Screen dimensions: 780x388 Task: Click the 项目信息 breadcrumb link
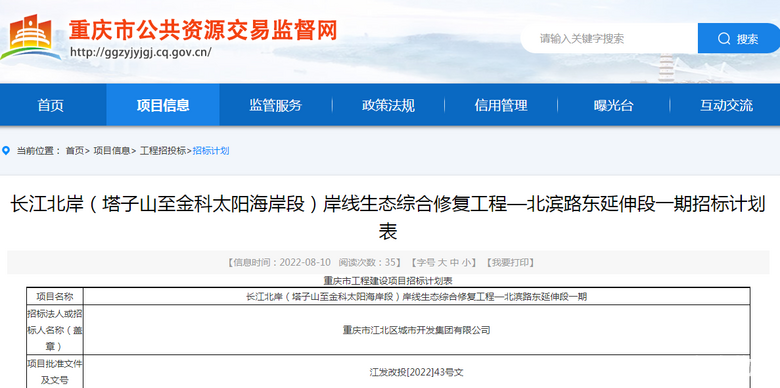pyautogui.click(x=112, y=151)
